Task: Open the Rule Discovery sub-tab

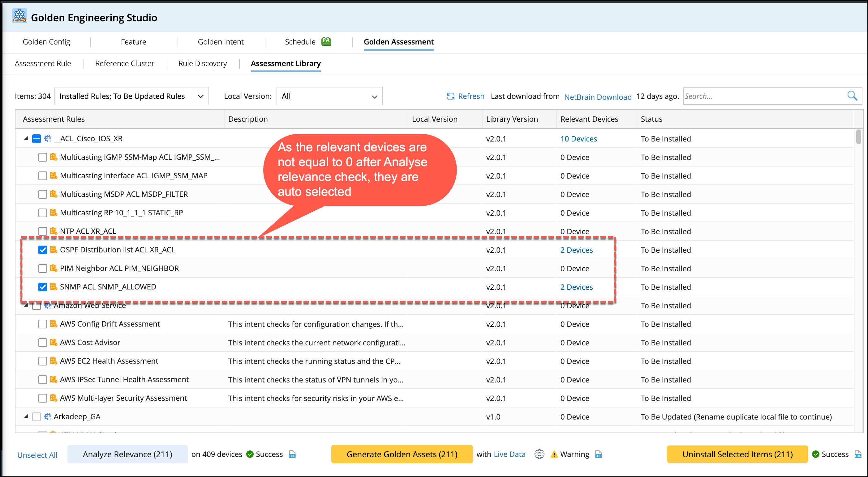Action: (203, 63)
